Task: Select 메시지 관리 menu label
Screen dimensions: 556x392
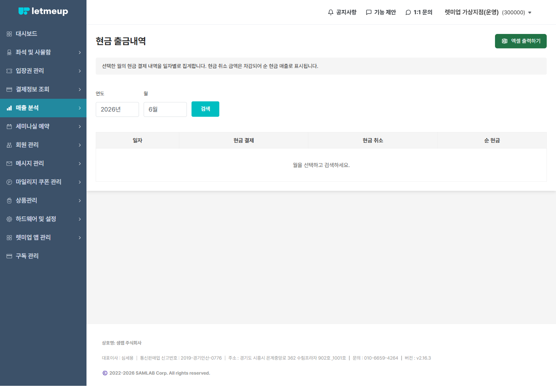Action: (x=30, y=164)
